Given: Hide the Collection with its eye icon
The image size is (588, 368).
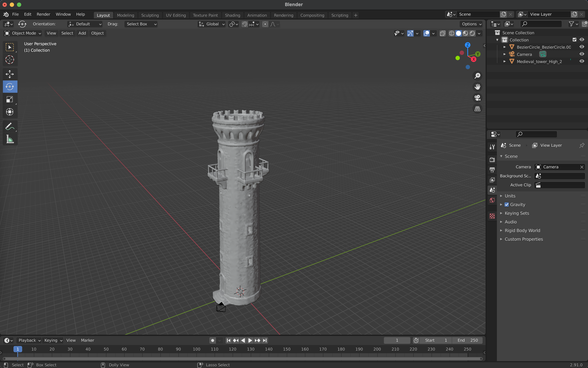Looking at the screenshot, I should click(582, 40).
